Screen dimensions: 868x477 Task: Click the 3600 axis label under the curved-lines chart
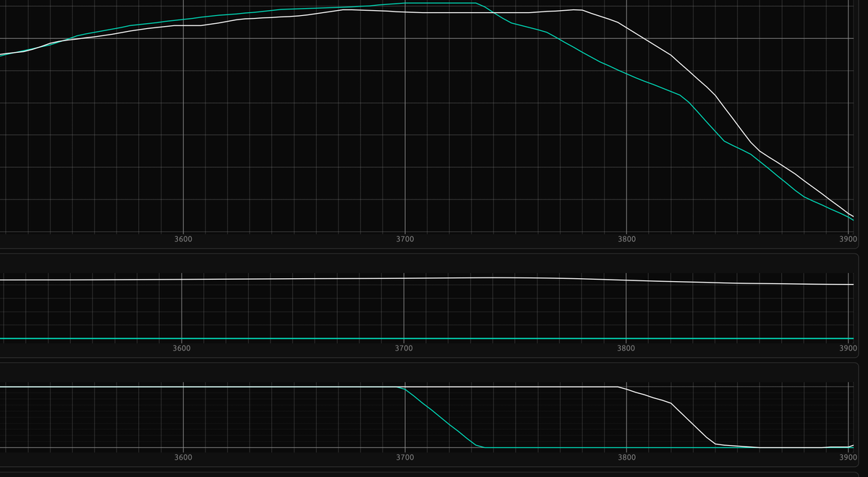(x=184, y=239)
